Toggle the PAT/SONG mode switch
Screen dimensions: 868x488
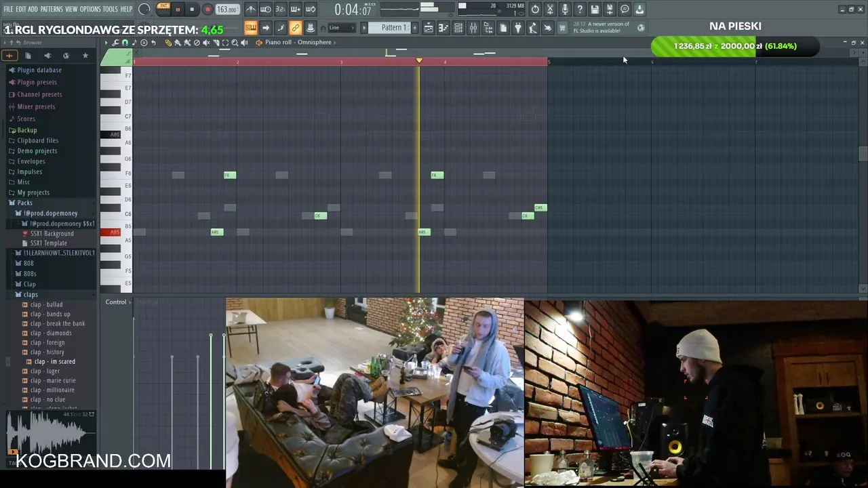[x=163, y=9]
